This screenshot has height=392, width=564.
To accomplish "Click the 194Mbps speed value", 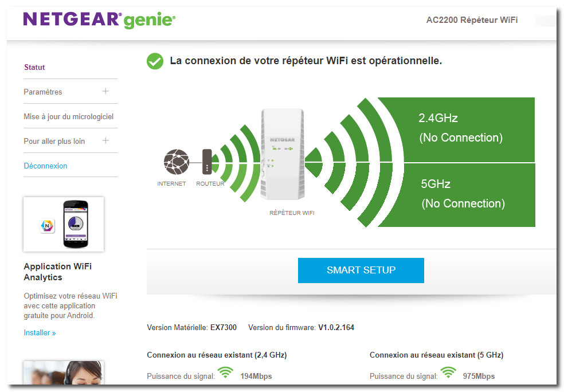I will pos(256,376).
